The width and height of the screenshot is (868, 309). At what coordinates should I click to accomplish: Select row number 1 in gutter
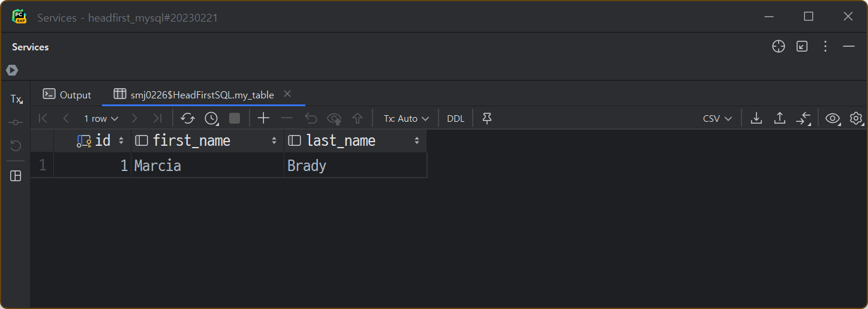(x=42, y=165)
